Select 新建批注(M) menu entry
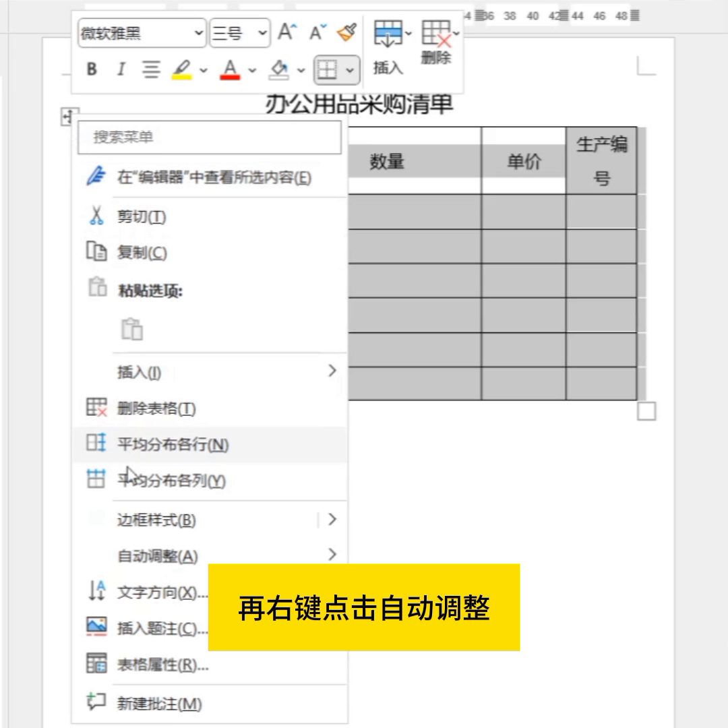 coord(210,703)
